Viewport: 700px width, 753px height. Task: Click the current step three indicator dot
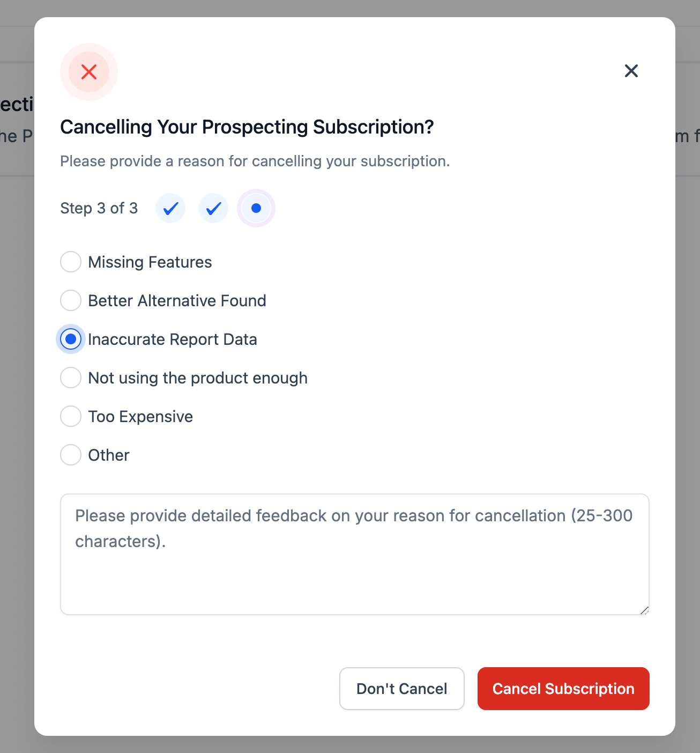tap(256, 208)
